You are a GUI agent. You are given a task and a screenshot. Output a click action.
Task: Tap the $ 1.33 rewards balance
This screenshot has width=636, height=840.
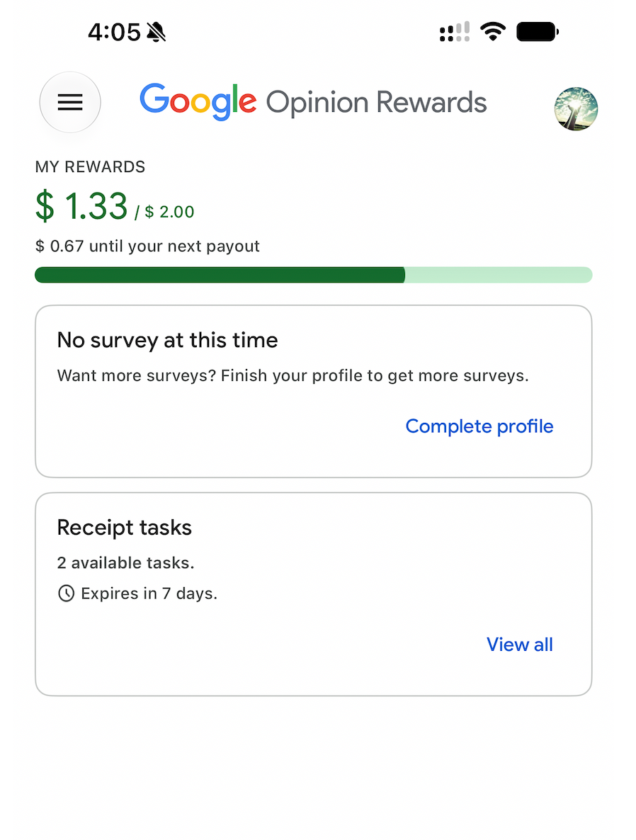click(x=81, y=206)
